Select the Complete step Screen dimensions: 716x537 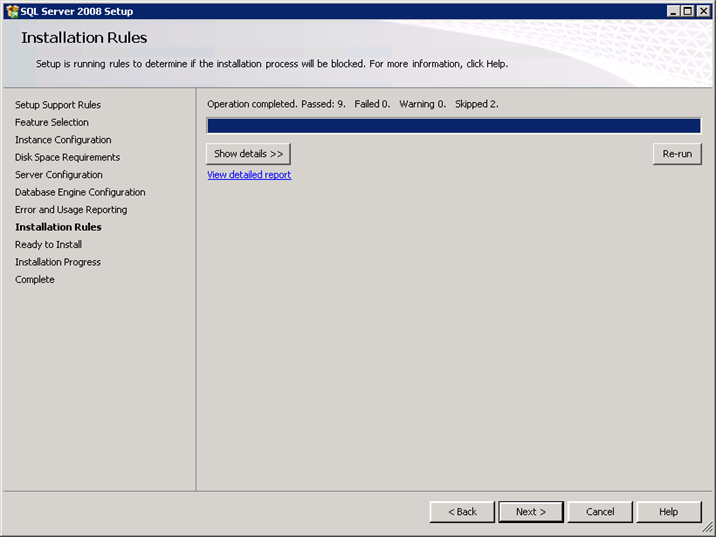[x=34, y=279]
